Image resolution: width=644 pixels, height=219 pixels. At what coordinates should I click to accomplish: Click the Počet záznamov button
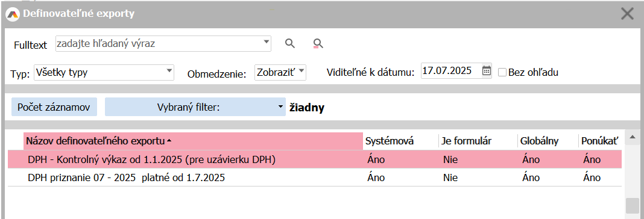(x=54, y=107)
